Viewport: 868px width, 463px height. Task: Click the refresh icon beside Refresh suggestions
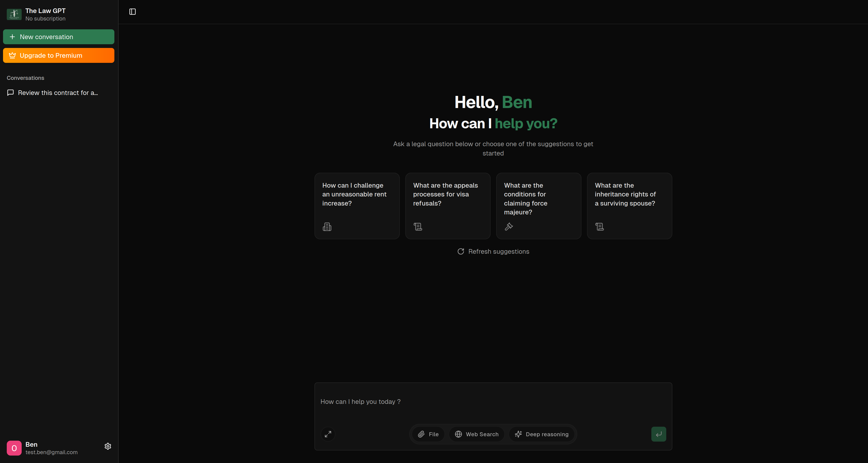pos(461,251)
